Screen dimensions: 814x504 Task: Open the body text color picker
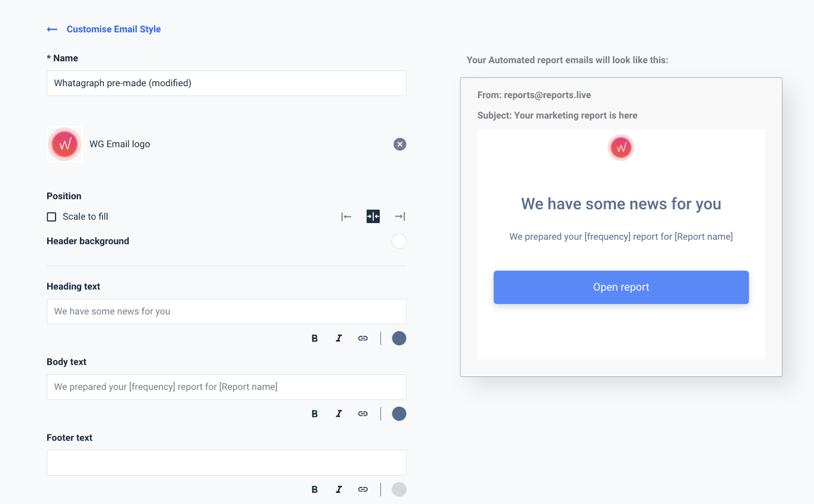(x=399, y=413)
